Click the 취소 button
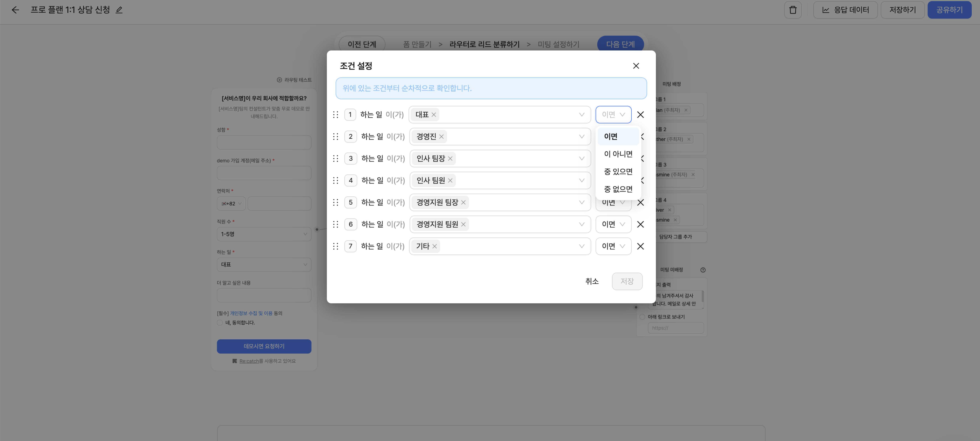Viewport: 980px width, 441px height. click(592, 281)
